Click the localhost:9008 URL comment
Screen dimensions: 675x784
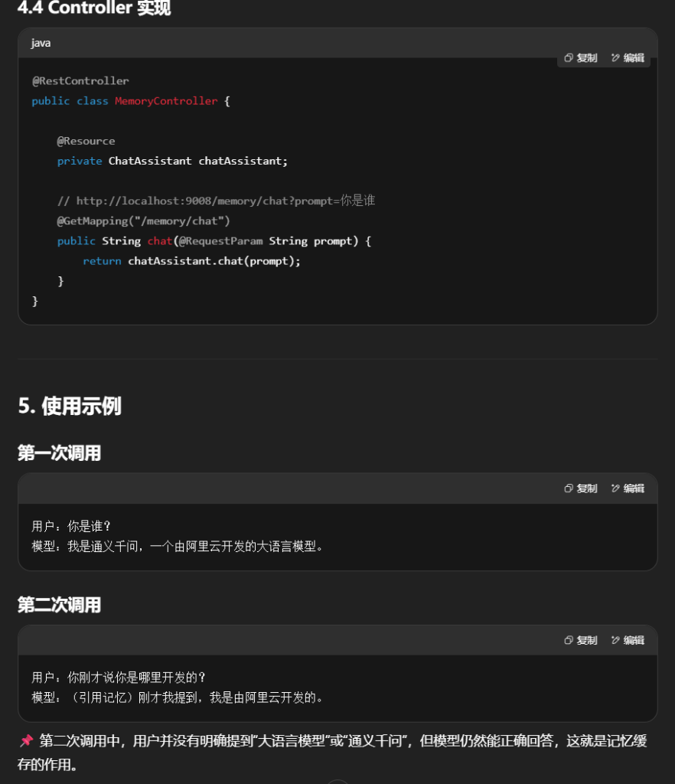tap(216, 201)
